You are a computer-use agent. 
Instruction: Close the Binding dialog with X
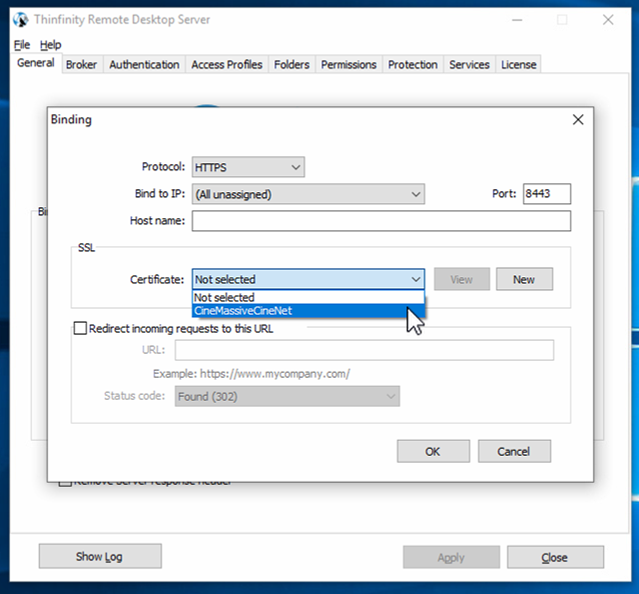tap(577, 120)
